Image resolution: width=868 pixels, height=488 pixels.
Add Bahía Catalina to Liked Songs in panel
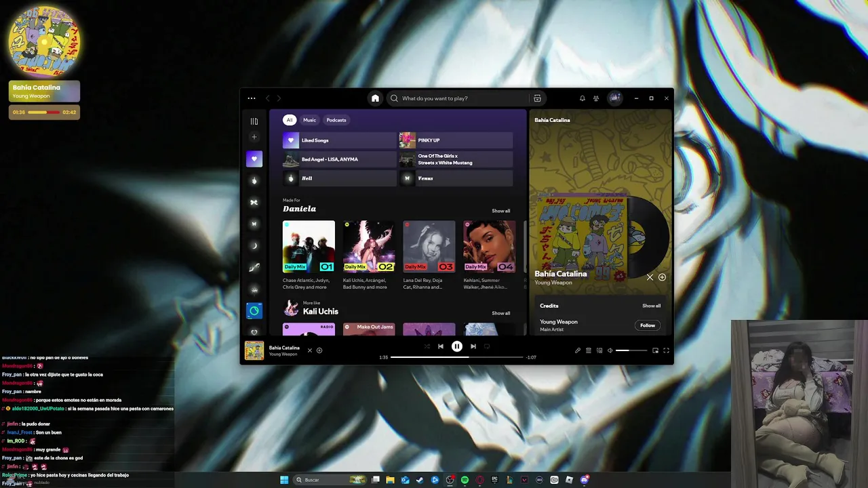pyautogui.click(x=662, y=277)
